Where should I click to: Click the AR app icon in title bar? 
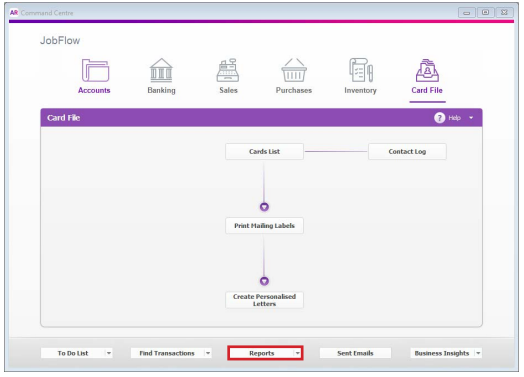point(14,13)
